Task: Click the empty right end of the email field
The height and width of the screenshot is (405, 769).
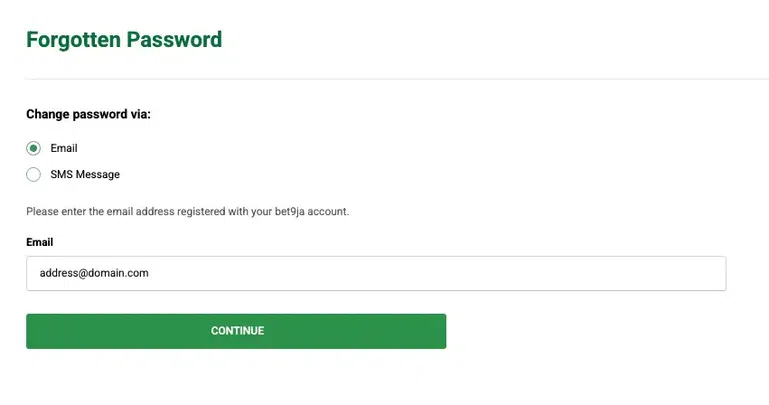Action: click(x=680, y=273)
